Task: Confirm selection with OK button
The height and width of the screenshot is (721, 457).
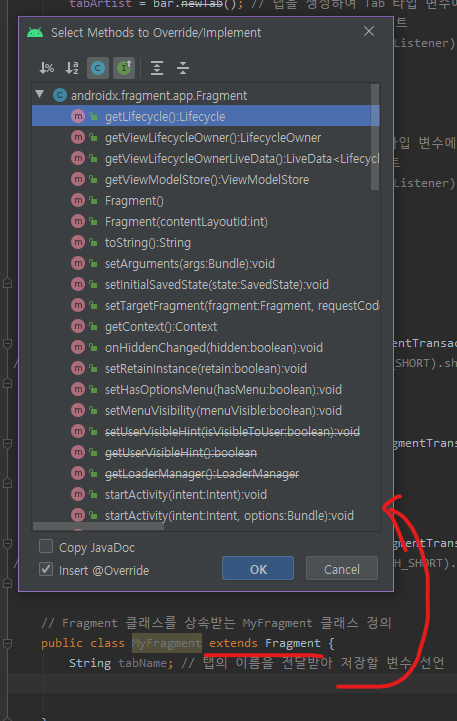Action: [x=258, y=568]
